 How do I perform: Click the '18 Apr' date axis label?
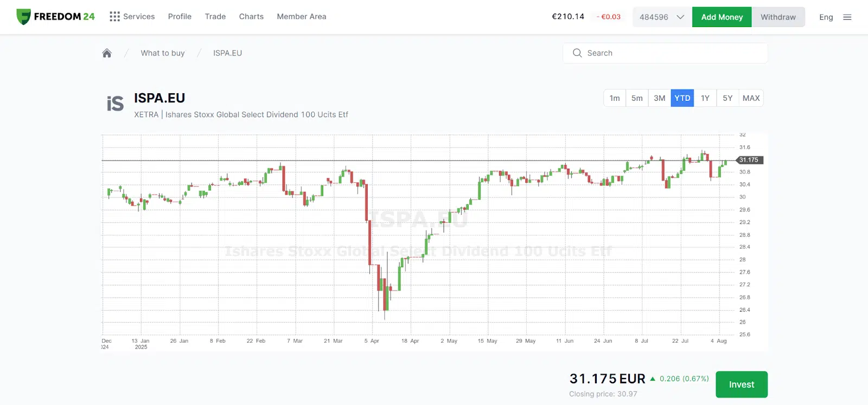click(410, 341)
